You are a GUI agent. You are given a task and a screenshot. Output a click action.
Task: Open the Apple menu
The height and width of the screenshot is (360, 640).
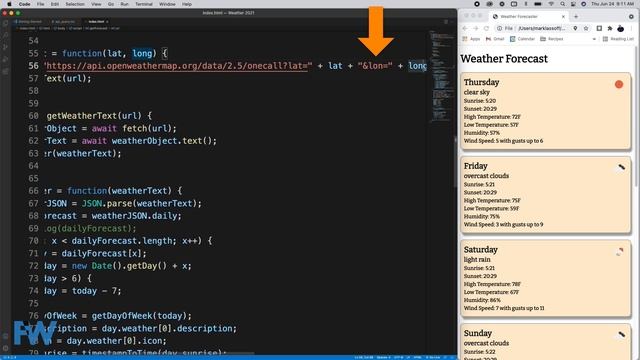coord(9,4)
